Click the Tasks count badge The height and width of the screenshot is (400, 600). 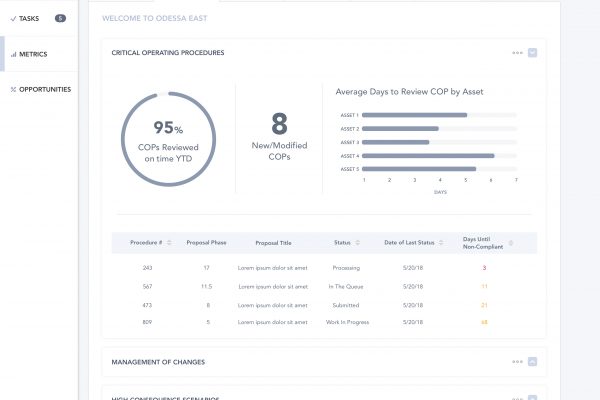coord(60,18)
